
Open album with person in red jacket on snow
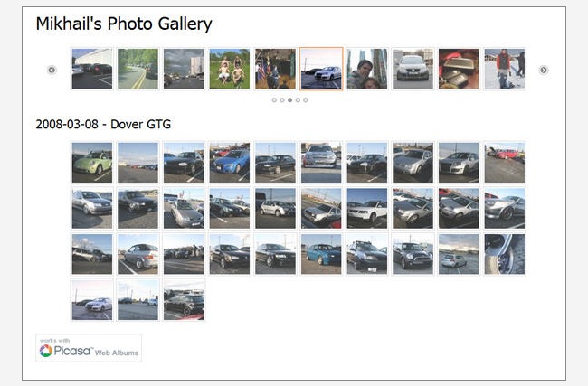(505, 69)
